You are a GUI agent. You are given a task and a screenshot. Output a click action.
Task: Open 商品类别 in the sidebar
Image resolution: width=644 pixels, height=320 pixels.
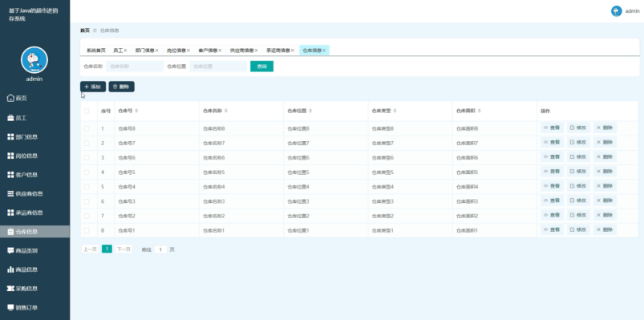22,250
